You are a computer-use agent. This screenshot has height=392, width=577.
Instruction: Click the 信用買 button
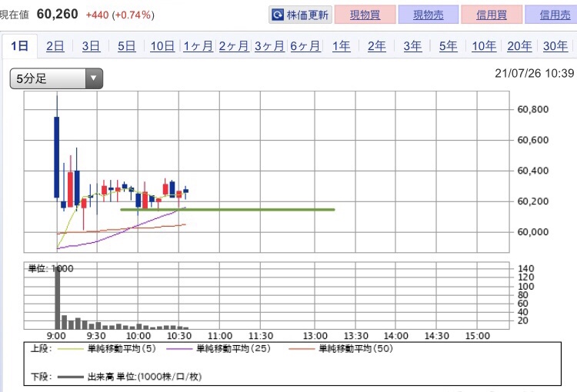click(x=492, y=15)
